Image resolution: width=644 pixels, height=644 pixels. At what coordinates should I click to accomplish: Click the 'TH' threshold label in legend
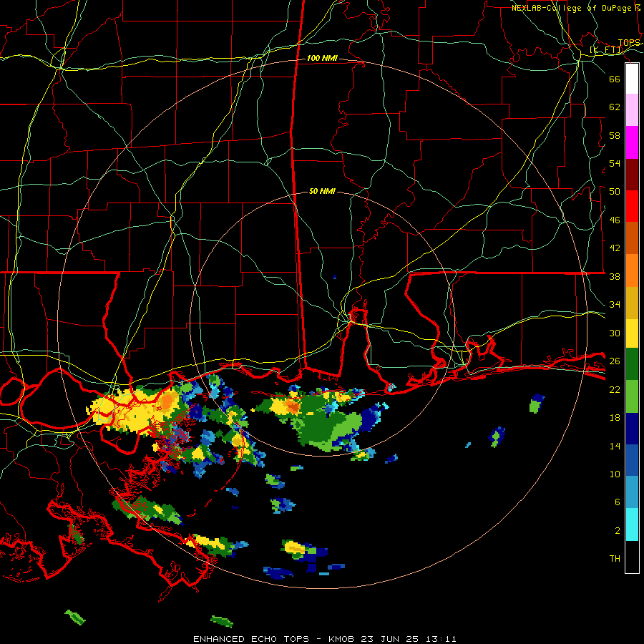615,559
